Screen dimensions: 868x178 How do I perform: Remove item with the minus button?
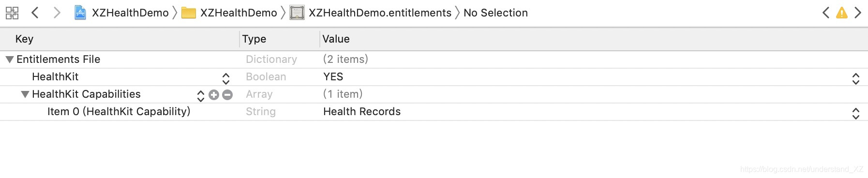click(227, 95)
